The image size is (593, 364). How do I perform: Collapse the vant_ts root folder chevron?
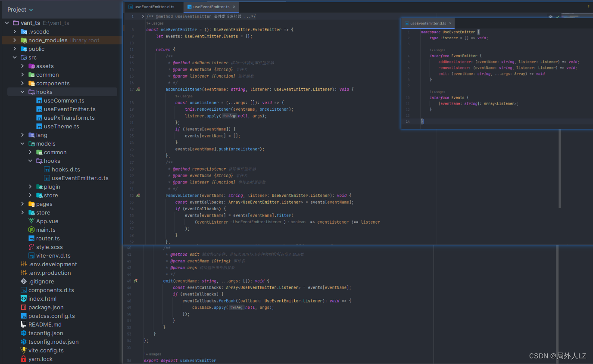coord(7,23)
